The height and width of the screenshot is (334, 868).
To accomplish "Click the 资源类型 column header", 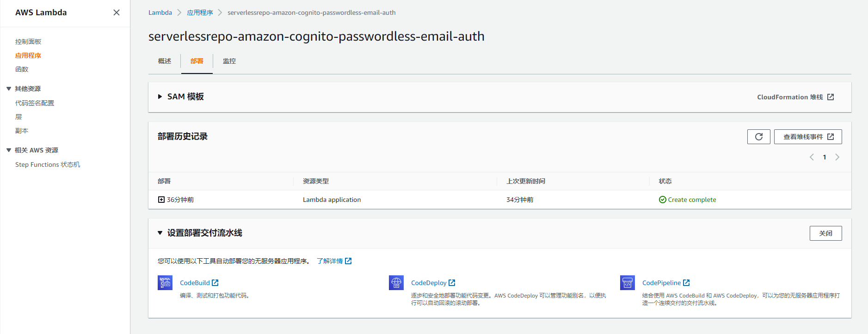I will coord(316,181).
